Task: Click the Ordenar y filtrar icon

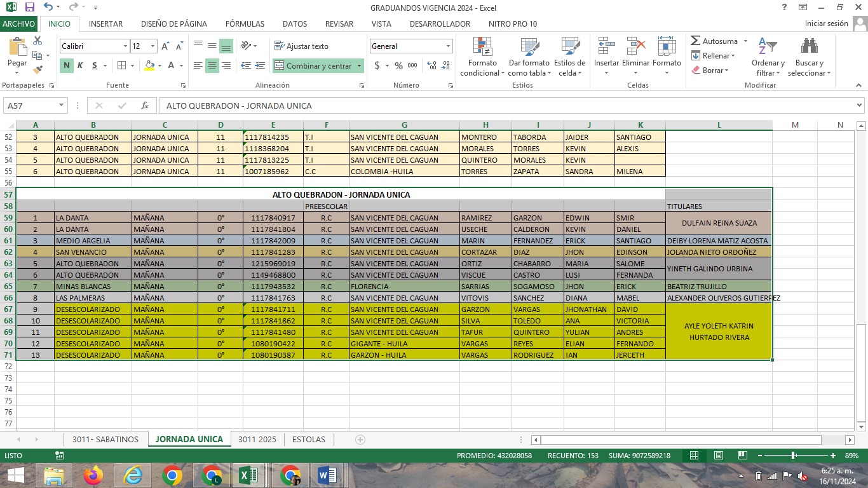Action: (768, 47)
